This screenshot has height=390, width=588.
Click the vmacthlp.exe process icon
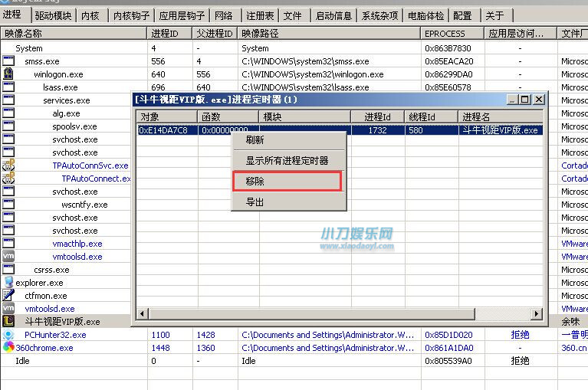click(x=8, y=243)
